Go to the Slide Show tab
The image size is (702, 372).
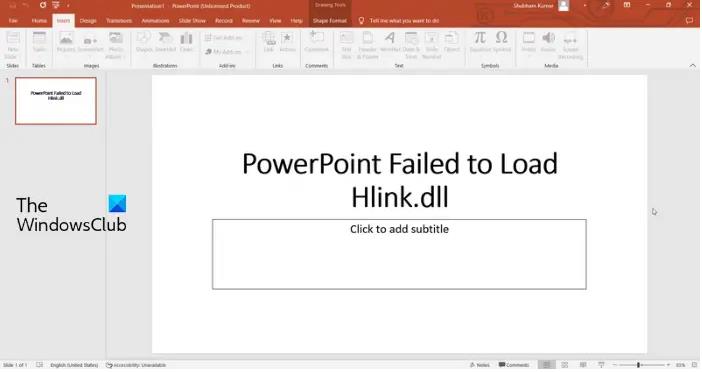coord(192,21)
